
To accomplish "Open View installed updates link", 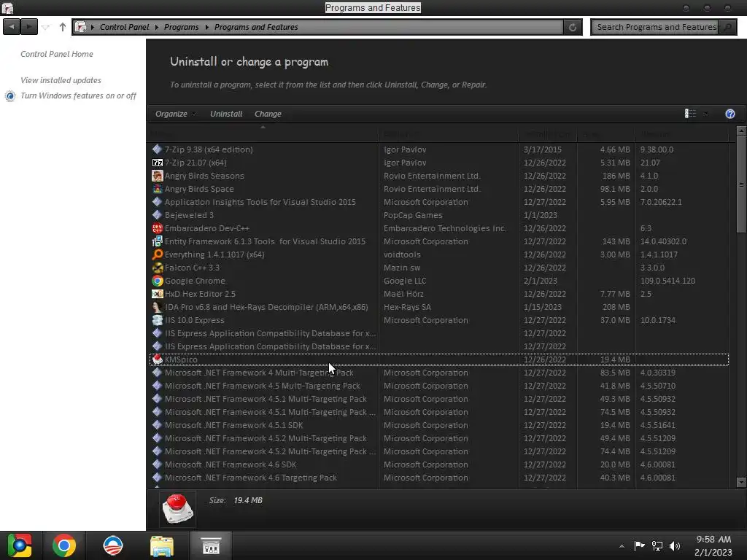I will 61,80.
